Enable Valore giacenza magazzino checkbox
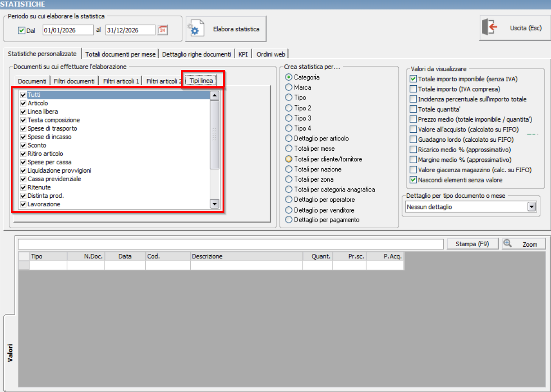 click(x=413, y=170)
